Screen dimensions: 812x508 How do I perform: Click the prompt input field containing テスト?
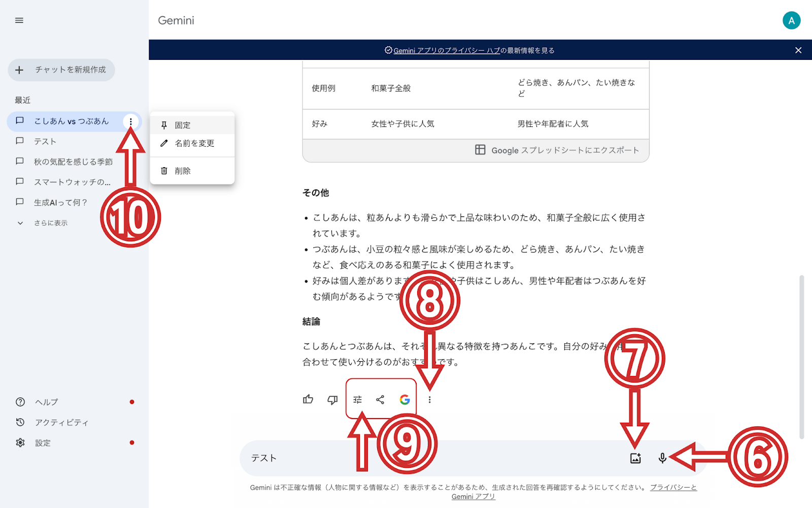point(431,458)
